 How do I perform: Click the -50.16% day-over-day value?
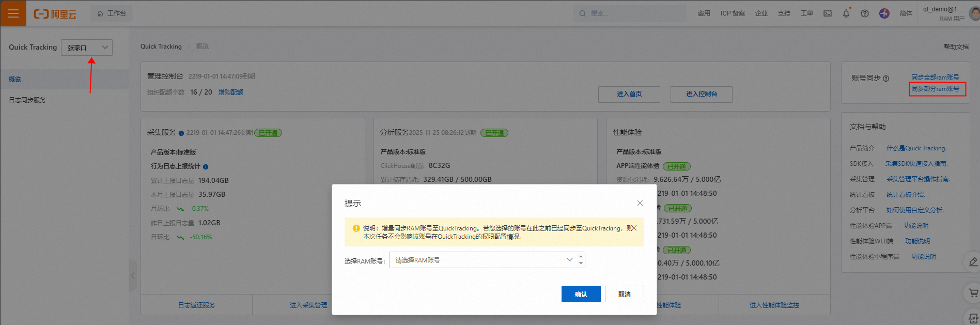click(201, 237)
